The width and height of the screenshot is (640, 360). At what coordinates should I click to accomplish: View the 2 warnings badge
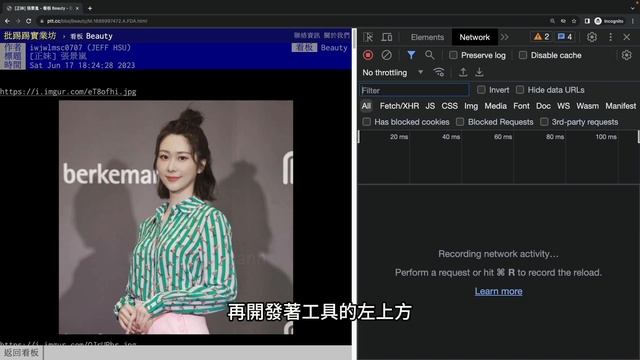pos(542,37)
